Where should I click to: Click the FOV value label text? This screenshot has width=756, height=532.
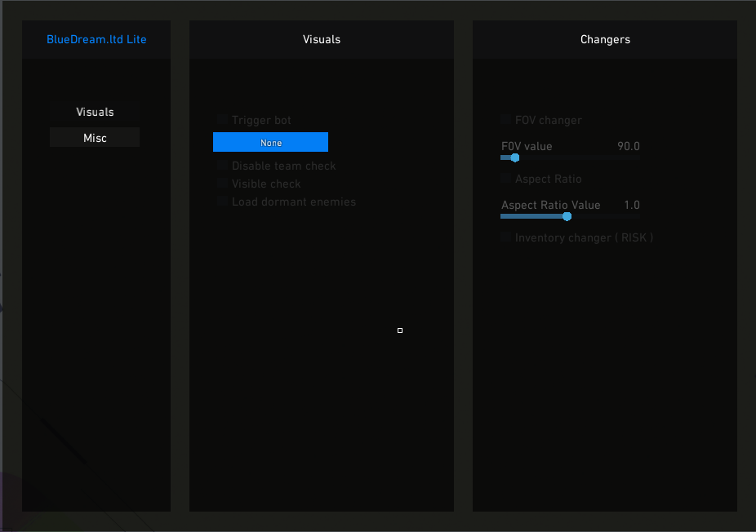527,146
